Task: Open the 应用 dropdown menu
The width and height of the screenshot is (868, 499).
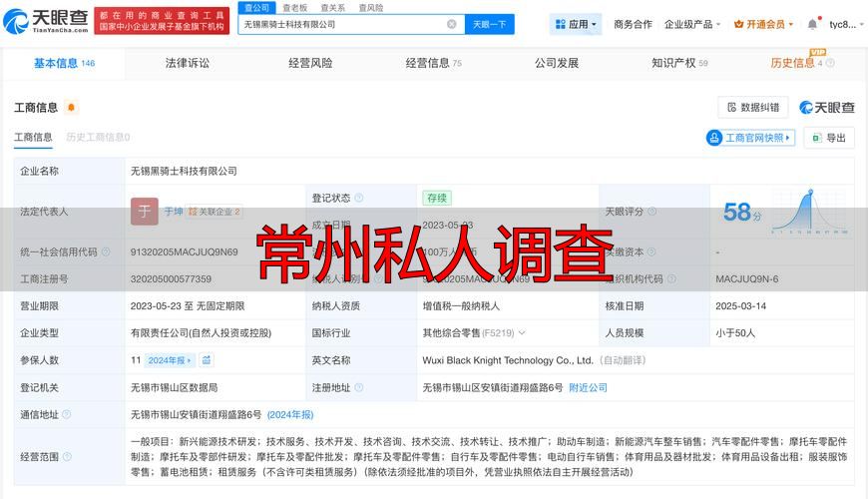Action: click(576, 24)
